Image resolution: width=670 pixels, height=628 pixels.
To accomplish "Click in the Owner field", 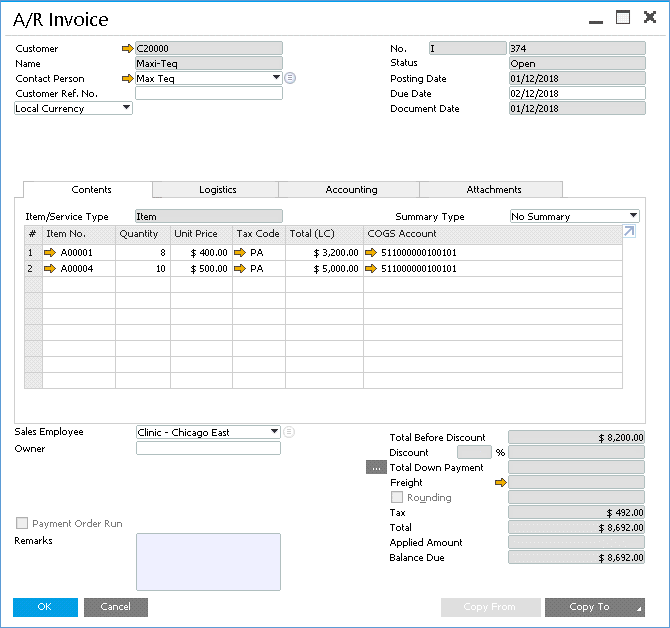I will point(209,448).
